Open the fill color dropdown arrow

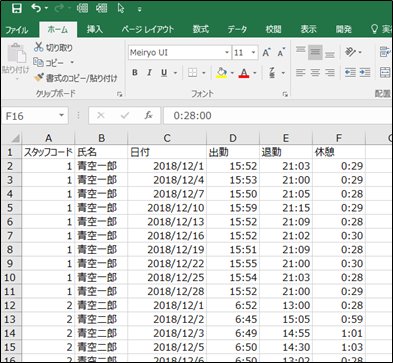pyautogui.click(x=232, y=73)
